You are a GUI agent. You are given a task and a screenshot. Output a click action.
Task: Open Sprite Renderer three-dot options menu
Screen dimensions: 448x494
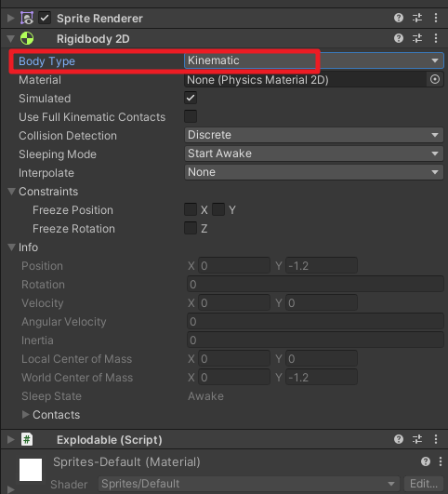[436, 18]
